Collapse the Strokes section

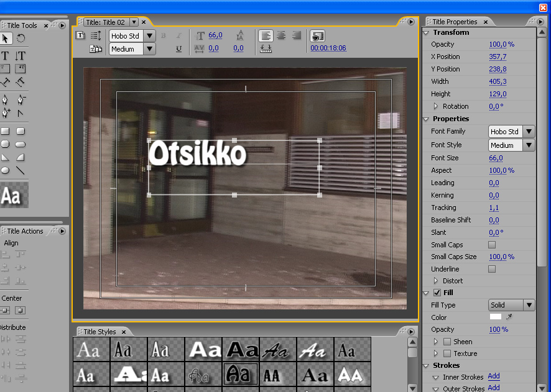click(426, 366)
